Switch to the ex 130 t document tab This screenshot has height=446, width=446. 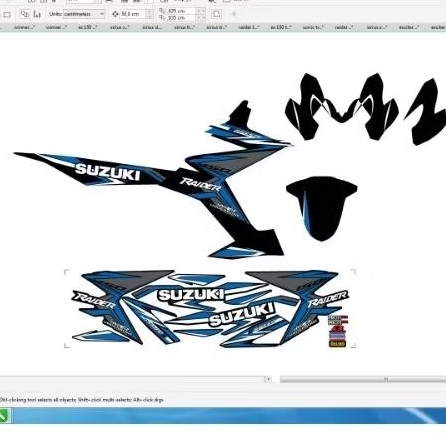(281, 27)
